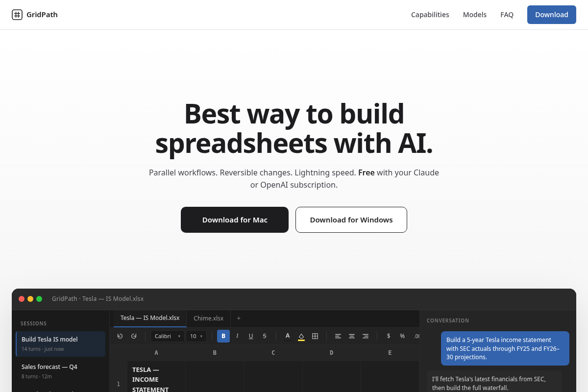Open the Calibri font dropdown

click(x=168, y=336)
